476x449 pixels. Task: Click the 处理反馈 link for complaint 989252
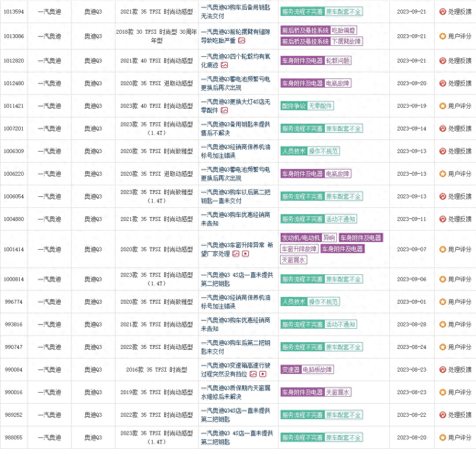[460, 415]
